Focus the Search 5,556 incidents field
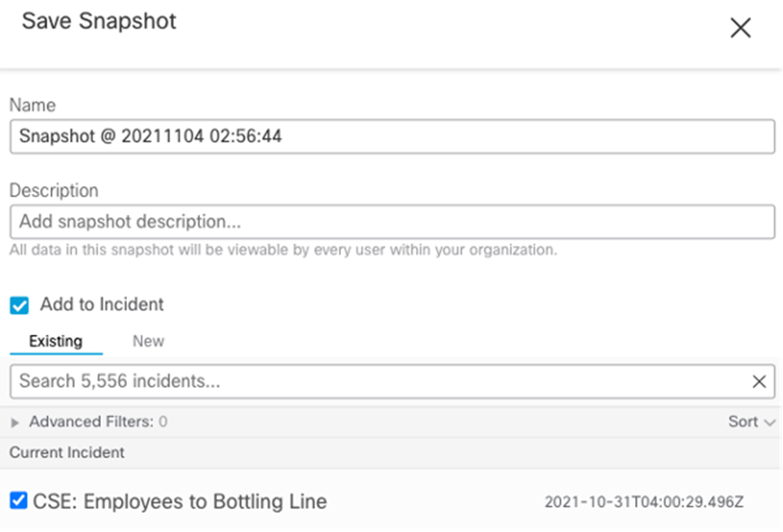Viewport: 783px width, 532px height. [374, 381]
